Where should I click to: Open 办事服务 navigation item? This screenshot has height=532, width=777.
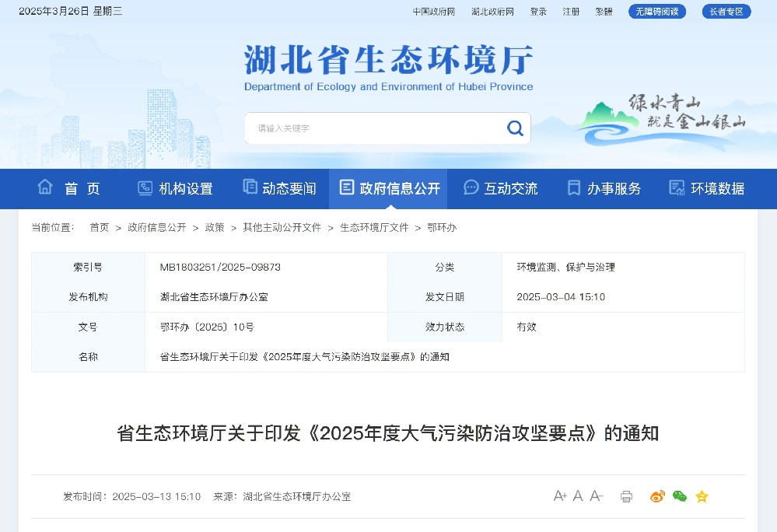point(604,188)
